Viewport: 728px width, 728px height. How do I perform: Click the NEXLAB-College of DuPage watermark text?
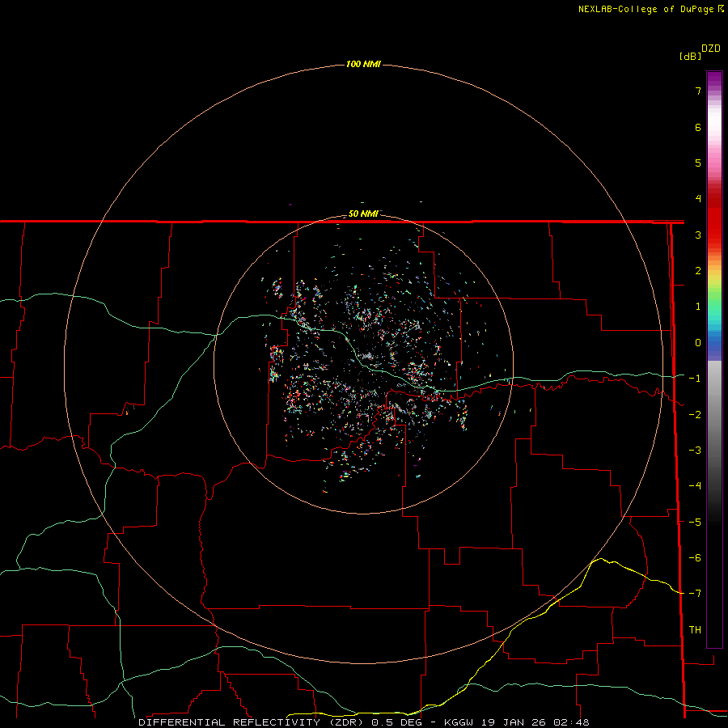tap(646, 9)
